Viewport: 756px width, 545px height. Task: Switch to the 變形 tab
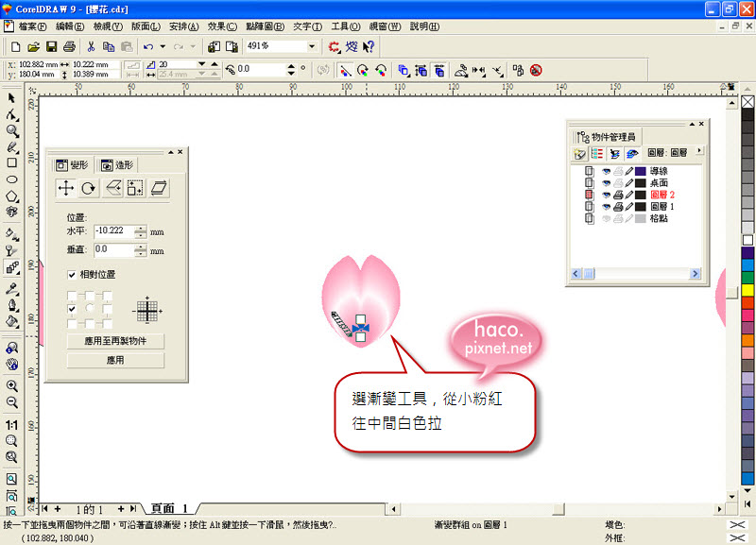pyautogui.click(x=73, y=165)
